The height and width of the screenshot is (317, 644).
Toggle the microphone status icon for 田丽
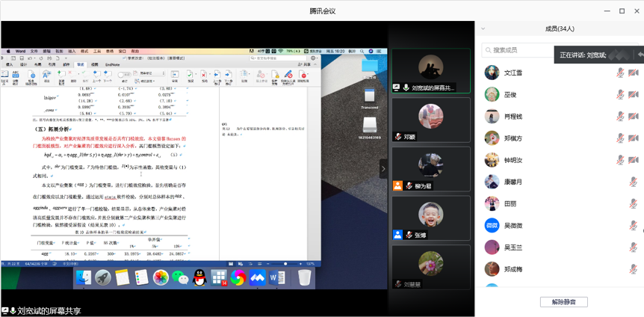tap(633, 203)
